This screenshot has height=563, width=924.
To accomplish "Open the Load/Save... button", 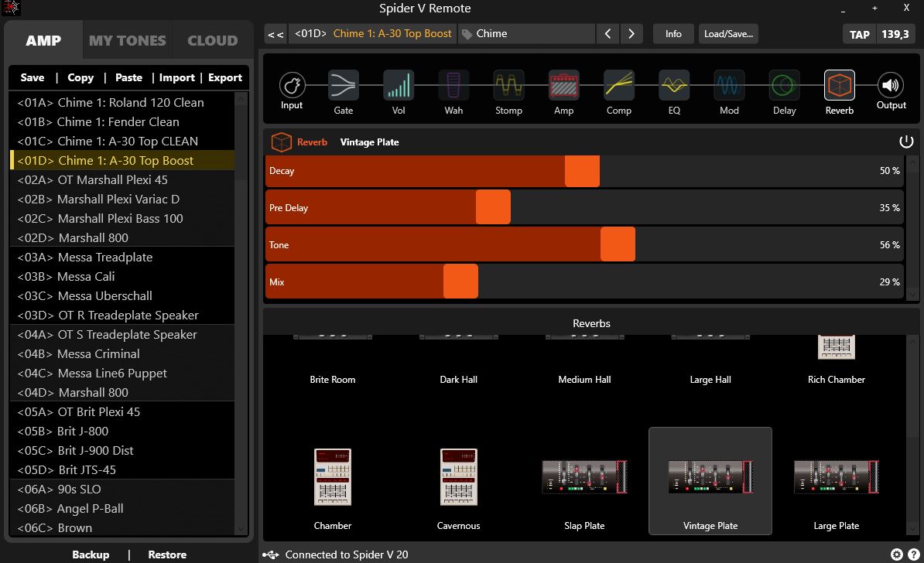I will tap(728, 33).
